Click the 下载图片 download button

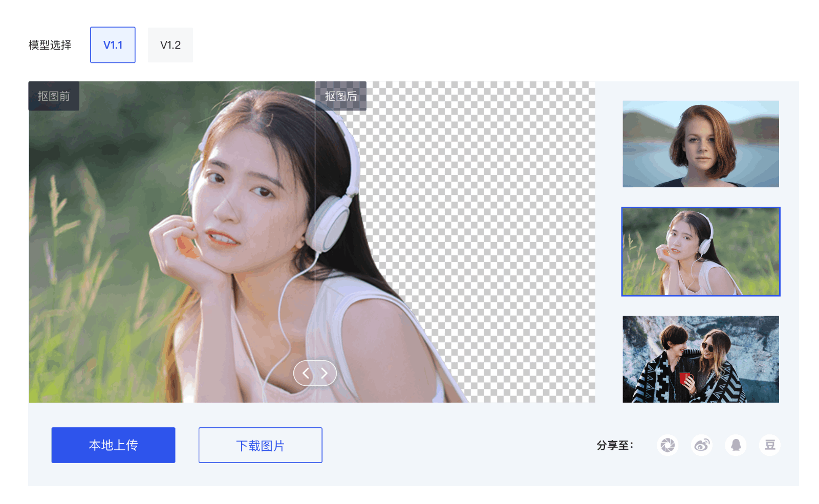(260, 445)
